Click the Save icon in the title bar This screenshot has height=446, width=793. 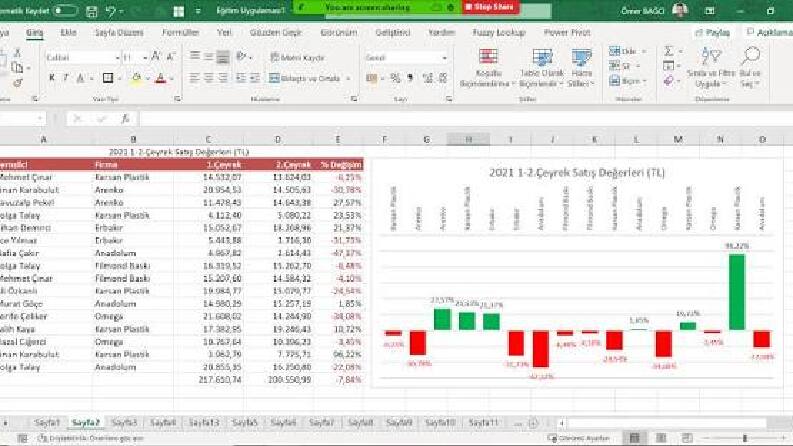tap(92, 11)
